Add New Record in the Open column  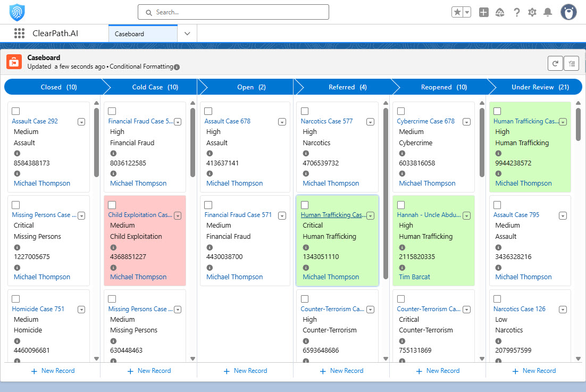point(245,371)
